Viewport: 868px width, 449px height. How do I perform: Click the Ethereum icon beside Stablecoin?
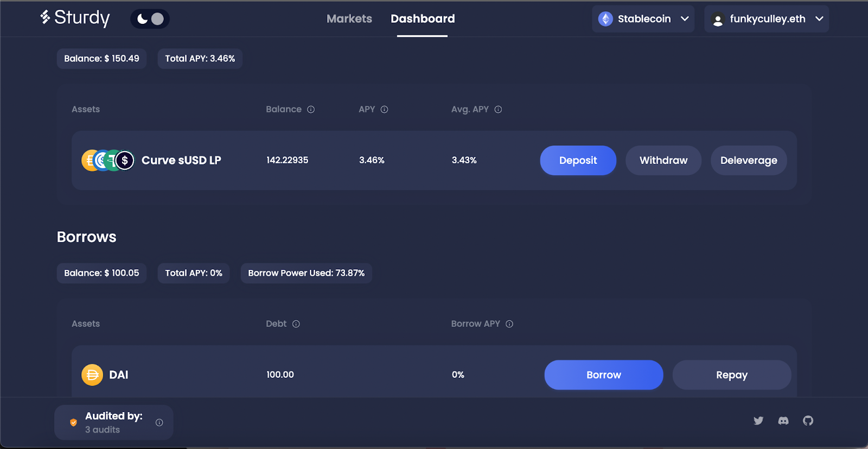coord(605,19)
